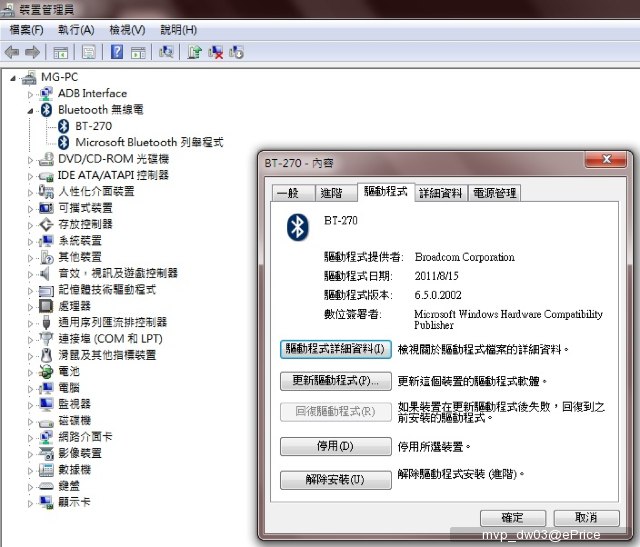640x547 pixels.
Task: Click the Update driver software toolbar icon
Action: [x=195, y=52]
